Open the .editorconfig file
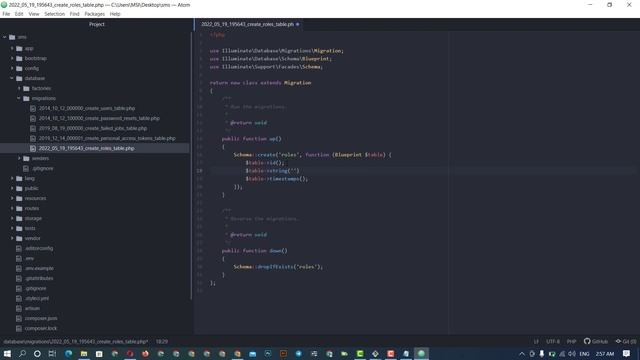Viewport: 640px width, 360px height. click(39, 248)
